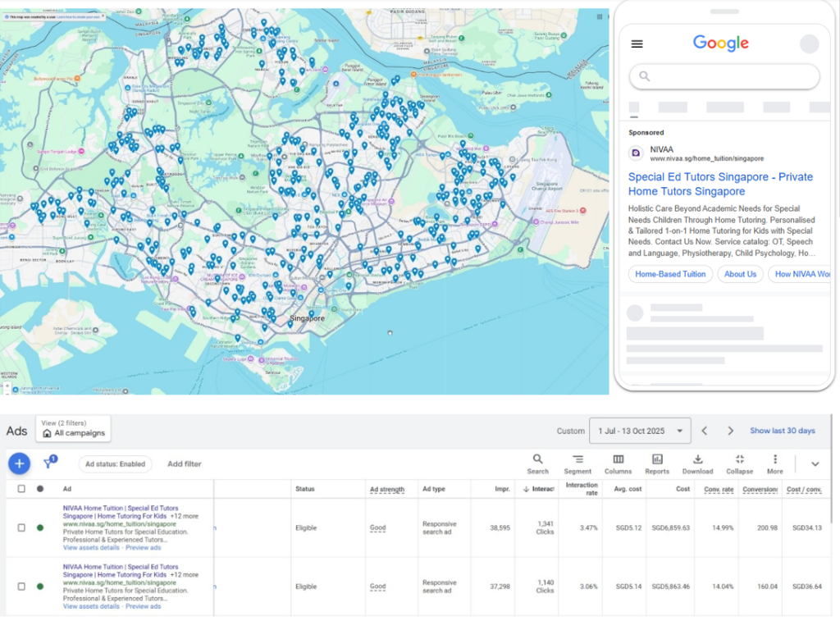This screenshot has height=621, width=840.
Task: Select the first ad row checkbox
Action: (x=21, y=527)
